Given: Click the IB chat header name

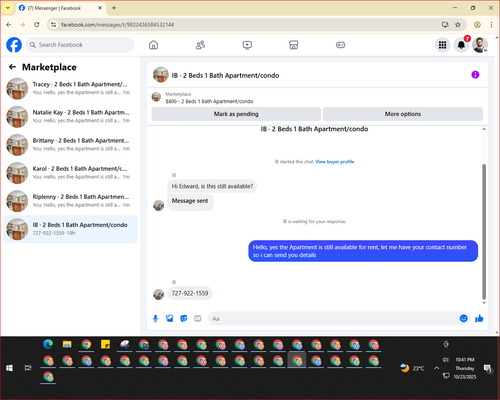Looking at the screenshot, I should pos(225,75).
